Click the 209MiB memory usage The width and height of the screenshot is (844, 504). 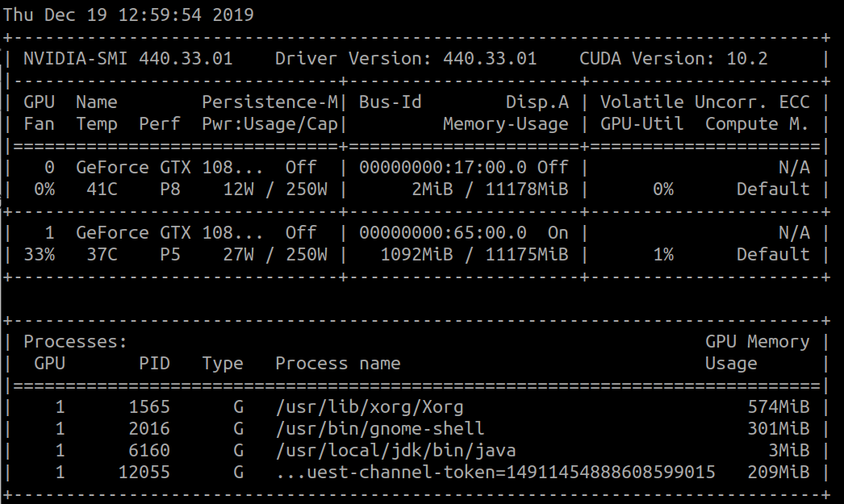pyautogui.click(x=779, y=472)
